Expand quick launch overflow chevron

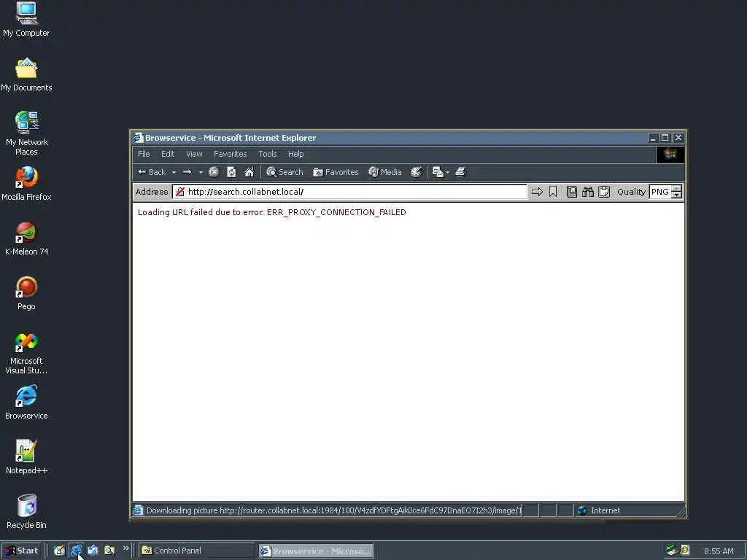[x=125, y=548]
